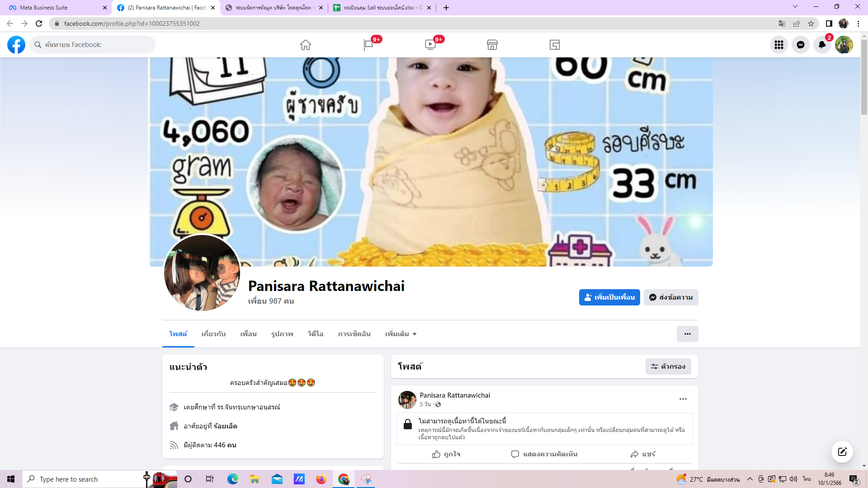Switch to รูปภาพ tab

tap(282, 334)
